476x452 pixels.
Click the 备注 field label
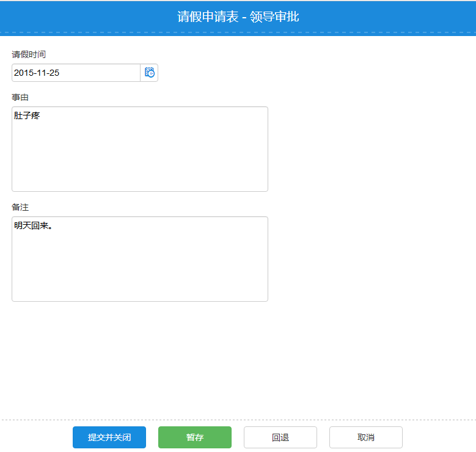click(x=20, y=207)
